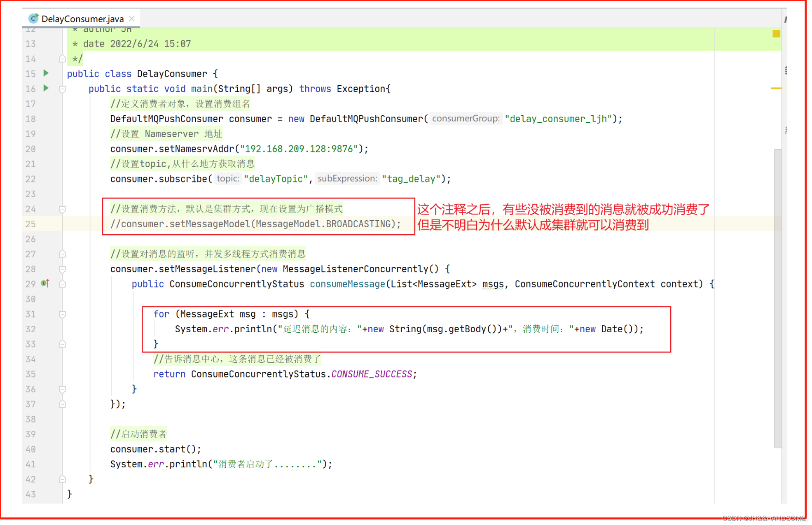Run the main method via gutter arrow
This screenshot has height=525, width=812.
[x=46, y=88]
